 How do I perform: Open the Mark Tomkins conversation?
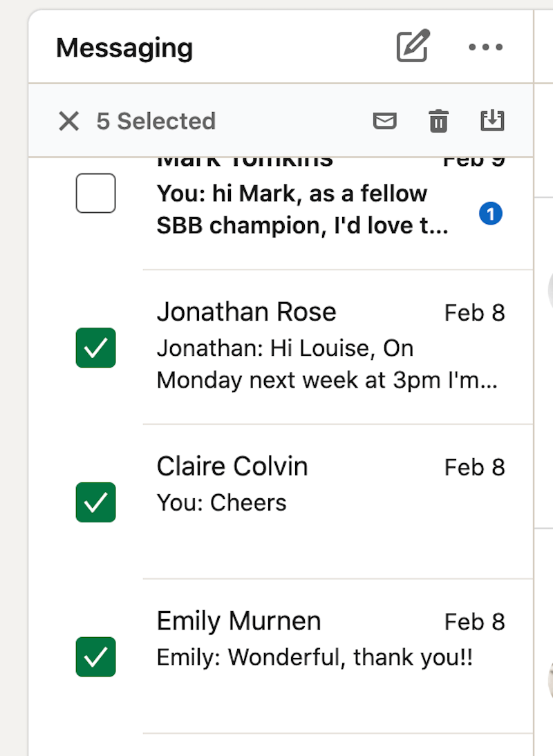(x=290, y=207)
